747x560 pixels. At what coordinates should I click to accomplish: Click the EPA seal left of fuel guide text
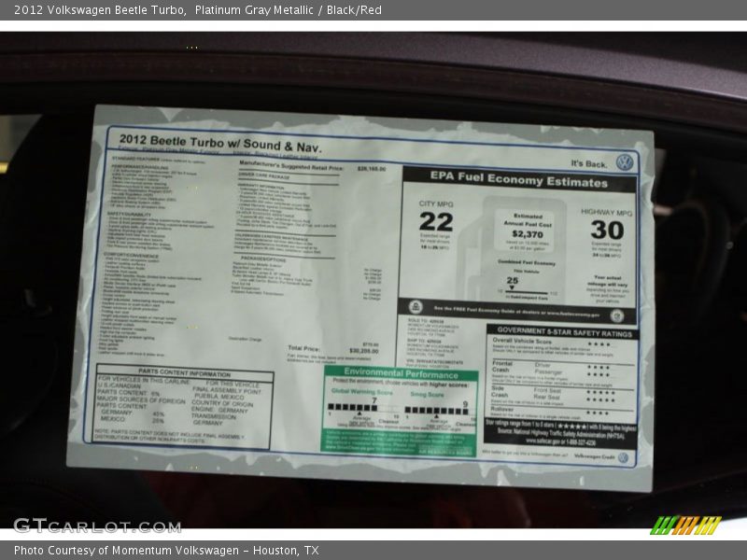416,306
